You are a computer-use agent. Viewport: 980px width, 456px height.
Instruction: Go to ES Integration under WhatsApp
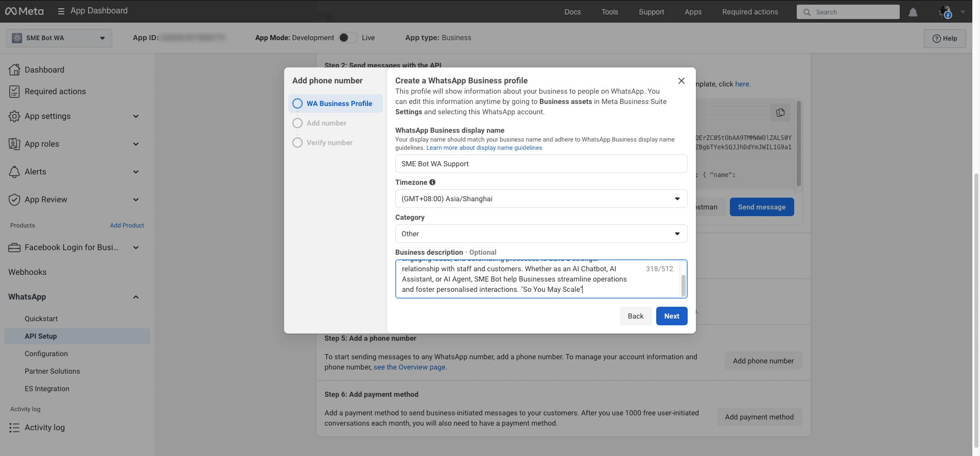pyautogui.click(x=47, y=389)
